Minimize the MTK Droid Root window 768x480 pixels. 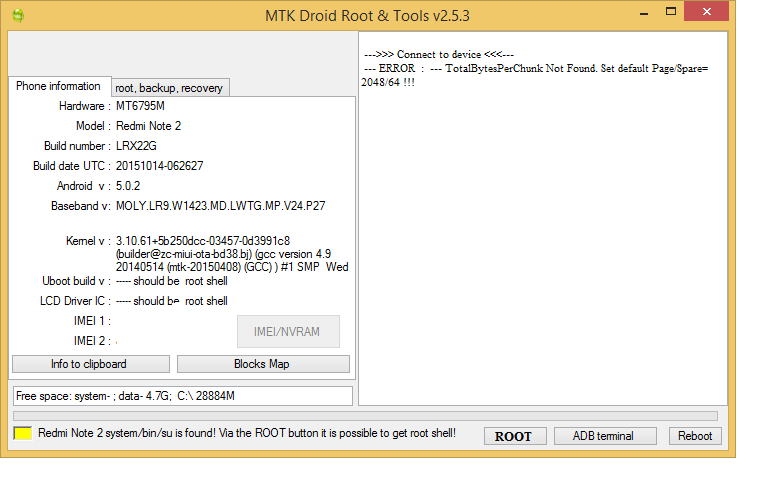coord(644,13)
